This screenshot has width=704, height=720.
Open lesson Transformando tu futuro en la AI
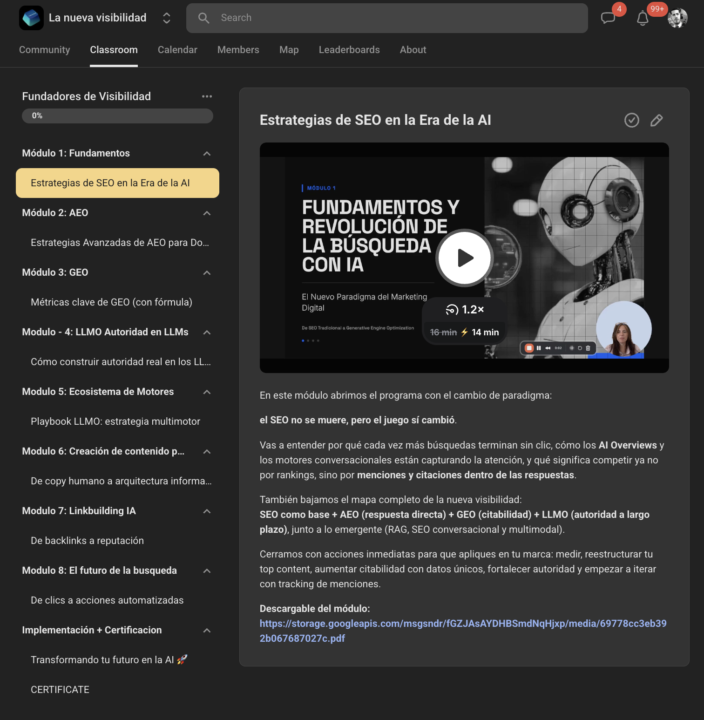[x=109, y=660]
